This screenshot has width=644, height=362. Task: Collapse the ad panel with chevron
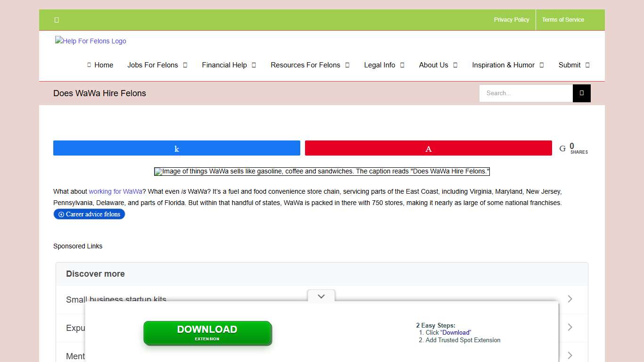[x=321, y=296]
